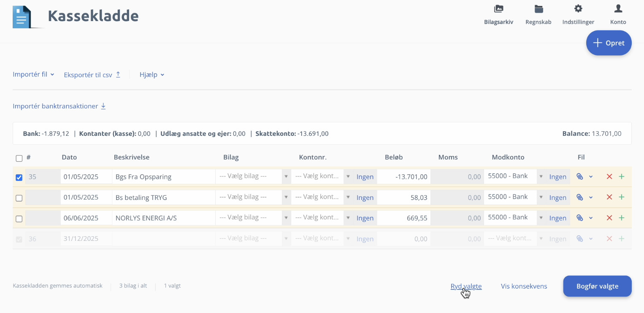Open Vælg bilag dropdown for NORLYS ENERGI row
The image size is (644, 313).
tap(252, 218)
